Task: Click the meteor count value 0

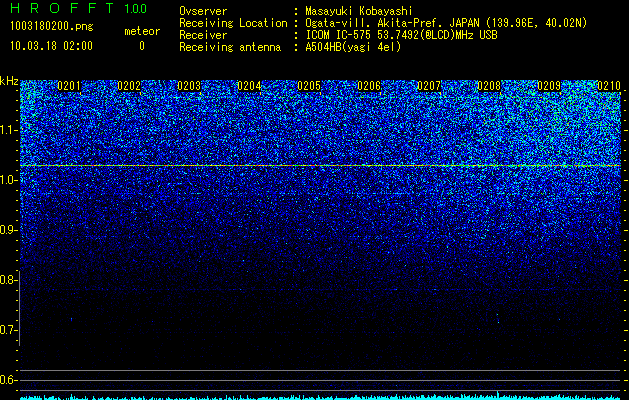Action: pyautogui.click(x=142, y=46)
